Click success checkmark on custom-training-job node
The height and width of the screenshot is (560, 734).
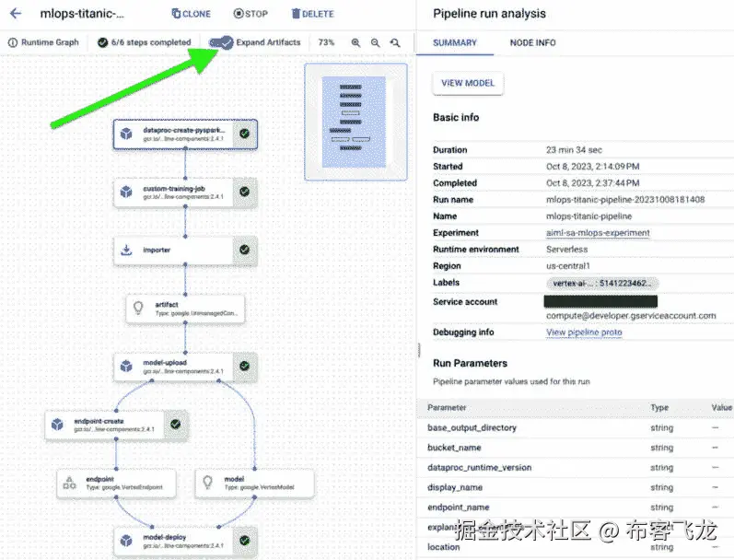(x=244, y=192)
